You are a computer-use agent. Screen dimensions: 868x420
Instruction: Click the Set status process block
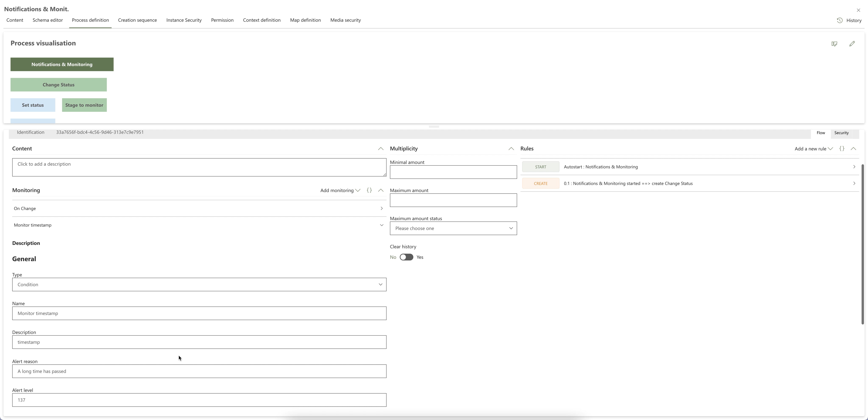click(33, 105)
